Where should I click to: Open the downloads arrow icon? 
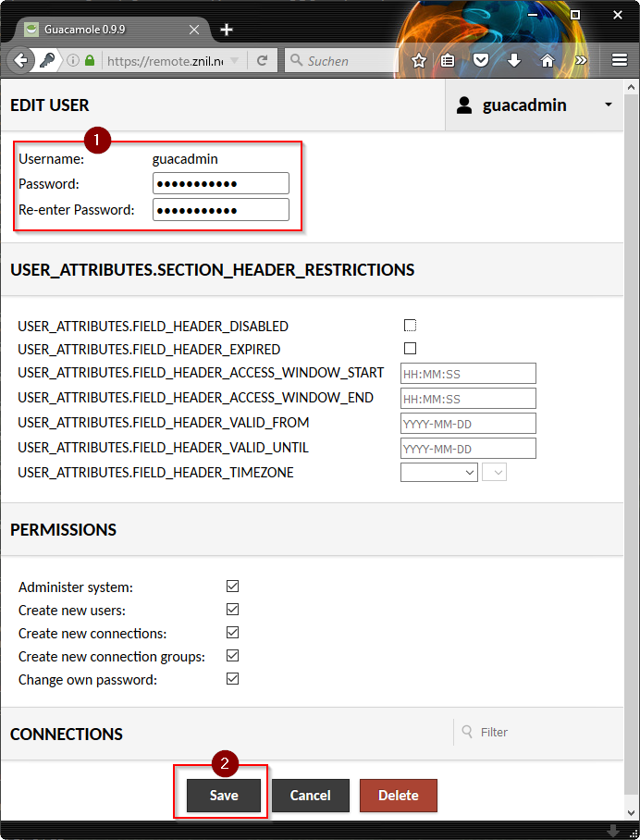514,61
